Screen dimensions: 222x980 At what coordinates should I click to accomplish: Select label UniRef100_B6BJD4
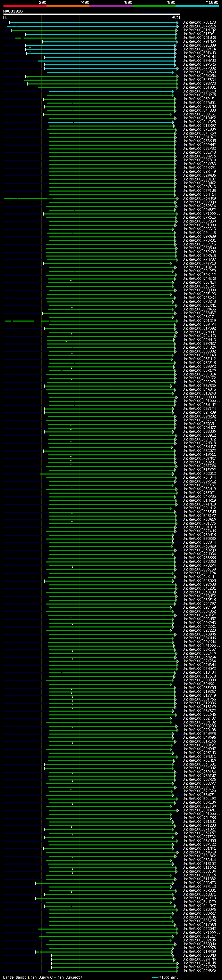pos(199,872)
